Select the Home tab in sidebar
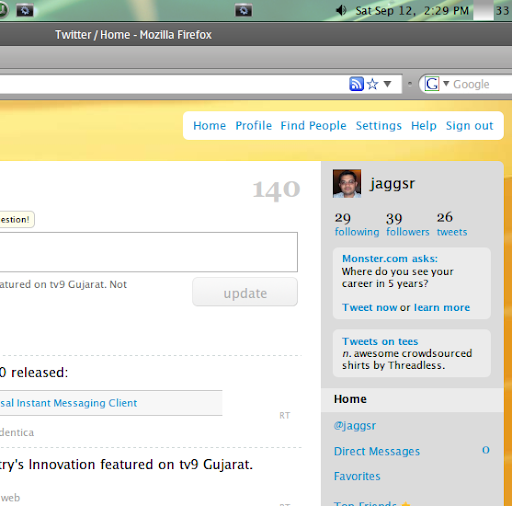This screenshot has height=506, width=512. pos(412,399)
